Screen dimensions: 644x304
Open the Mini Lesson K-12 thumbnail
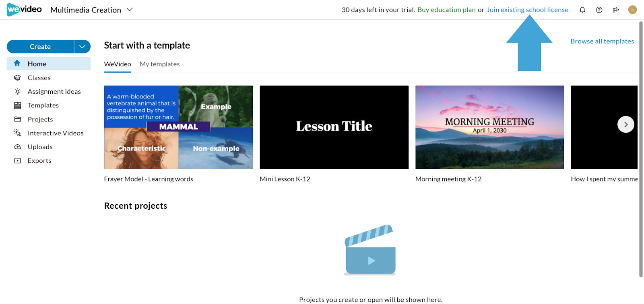pos(334,127)
